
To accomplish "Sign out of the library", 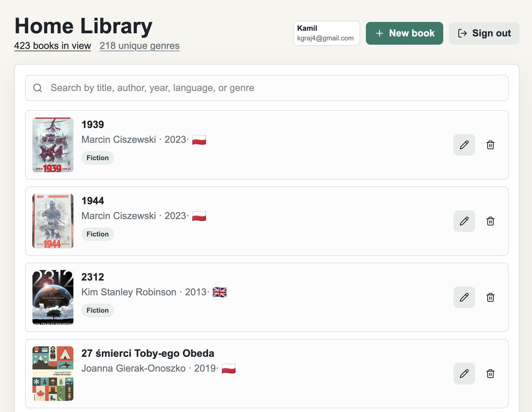I will tap(484, 33).
